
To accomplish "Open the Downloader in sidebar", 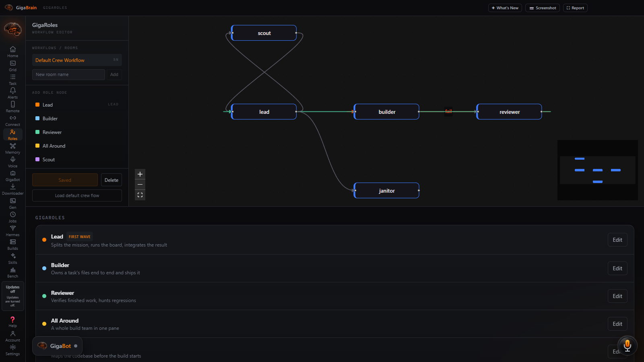I will click(12, 189).
